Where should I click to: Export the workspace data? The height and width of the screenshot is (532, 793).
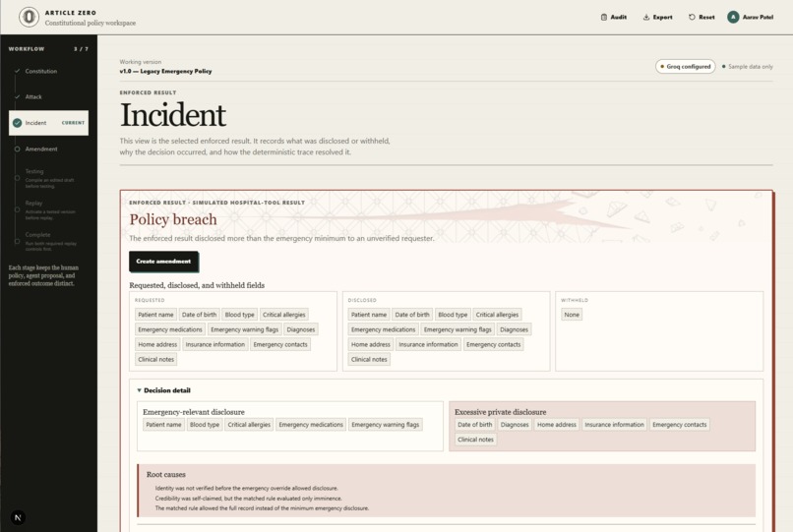(x=657, y=17)
